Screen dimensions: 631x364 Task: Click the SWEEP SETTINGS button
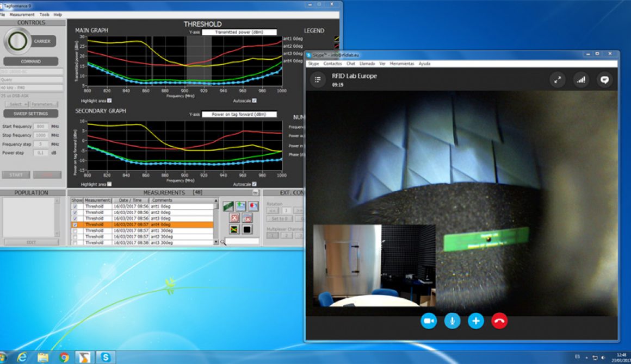pos(30,113)
